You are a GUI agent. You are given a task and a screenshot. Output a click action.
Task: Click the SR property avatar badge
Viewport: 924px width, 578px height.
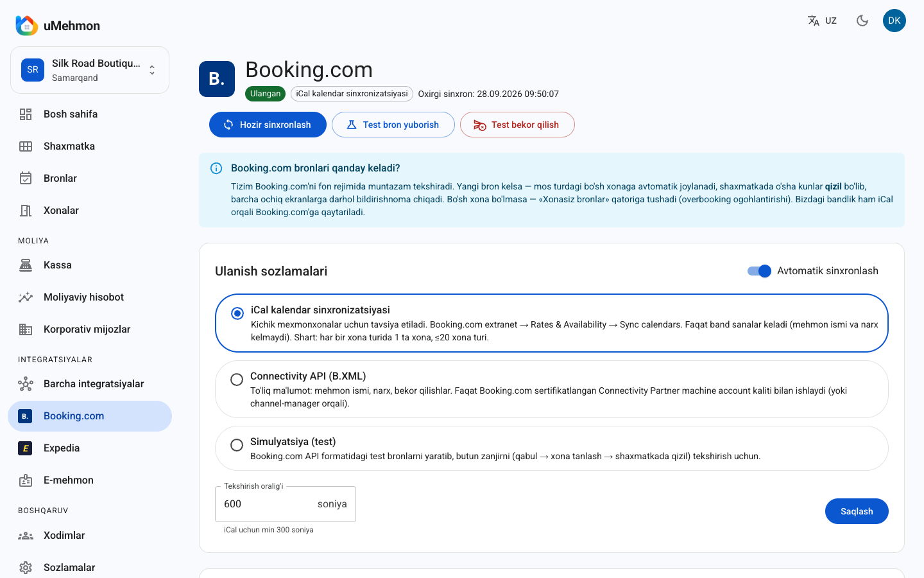(33, 70)
